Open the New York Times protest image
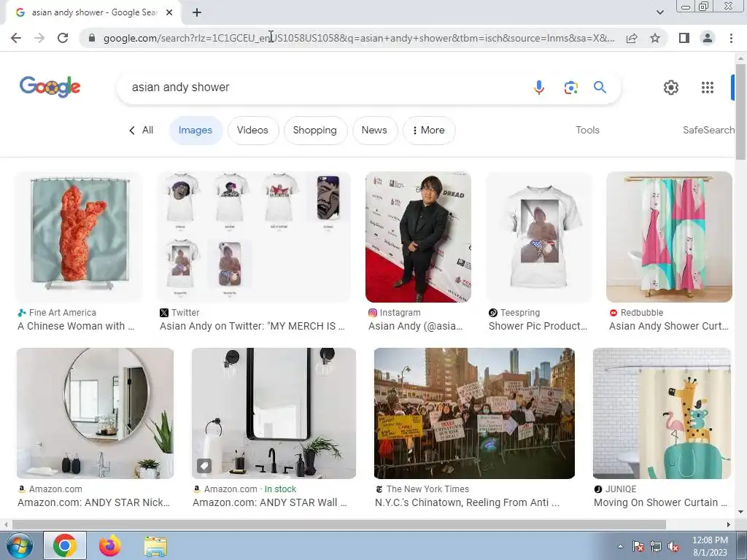This screenshot has width=747, height=560. point(474,413)
